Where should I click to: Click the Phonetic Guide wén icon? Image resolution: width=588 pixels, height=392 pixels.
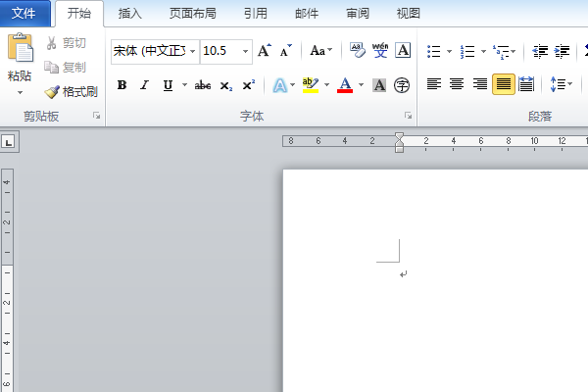pos(380,50)
